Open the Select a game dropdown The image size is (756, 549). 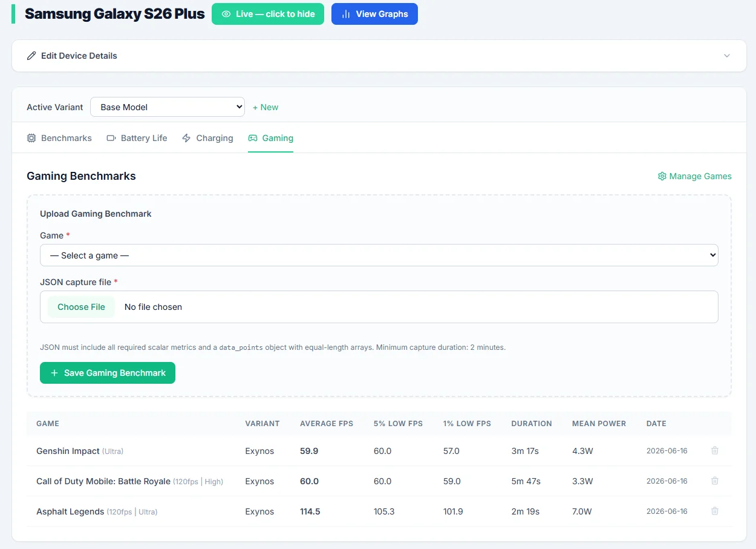coord(379,255)
